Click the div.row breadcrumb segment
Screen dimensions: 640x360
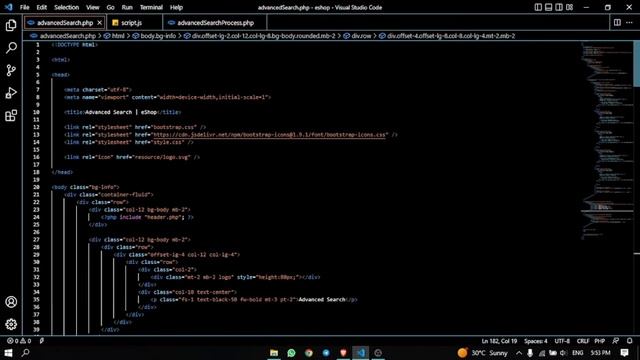coord(358,36)
